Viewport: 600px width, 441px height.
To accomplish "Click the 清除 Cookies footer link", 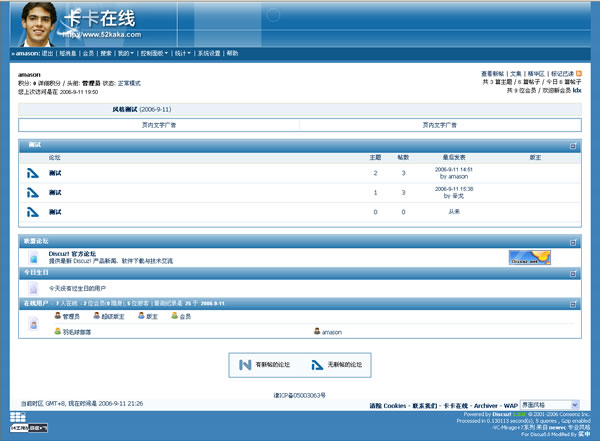I will 388,405.
